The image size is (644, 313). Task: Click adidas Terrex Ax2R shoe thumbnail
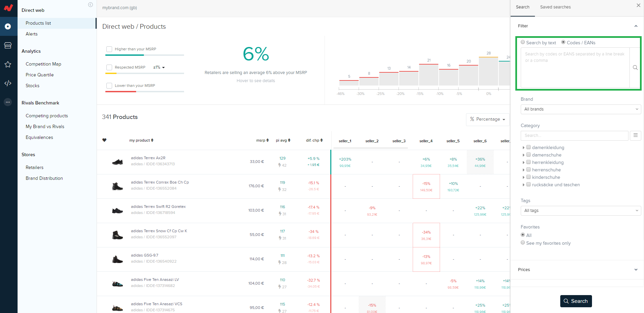point(118,162)
